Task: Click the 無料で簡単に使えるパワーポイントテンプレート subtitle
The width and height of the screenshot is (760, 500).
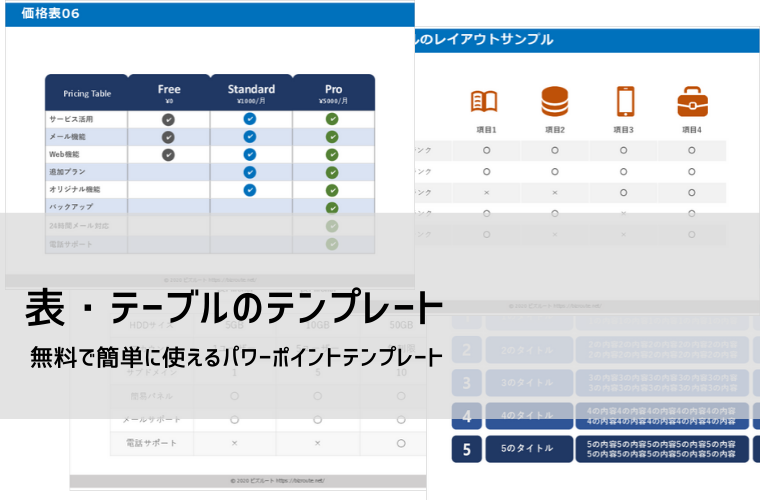Action: (236, 357)
